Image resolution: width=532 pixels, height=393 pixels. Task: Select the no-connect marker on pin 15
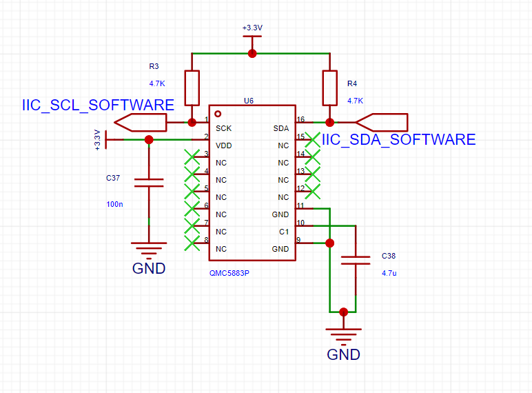312,139
